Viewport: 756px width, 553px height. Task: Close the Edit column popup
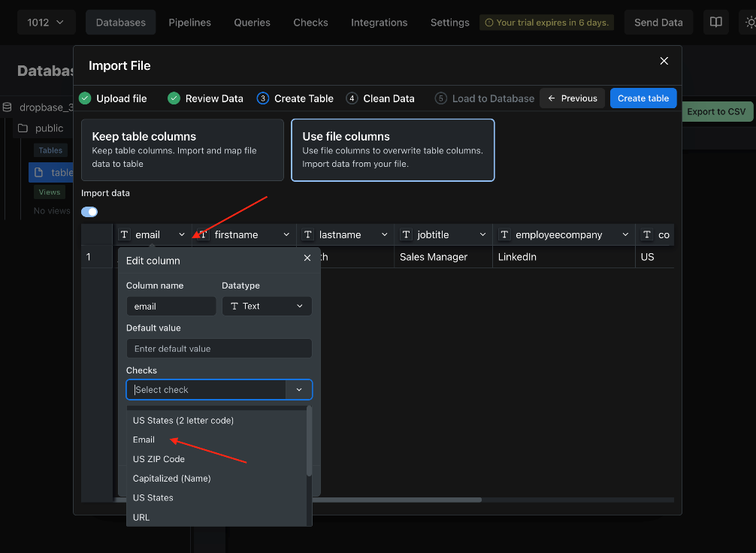click(307, 258)
